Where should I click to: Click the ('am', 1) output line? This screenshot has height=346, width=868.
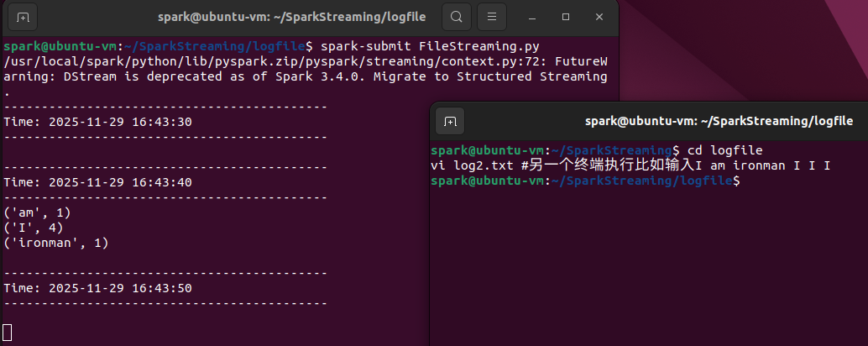click(37, 212)
